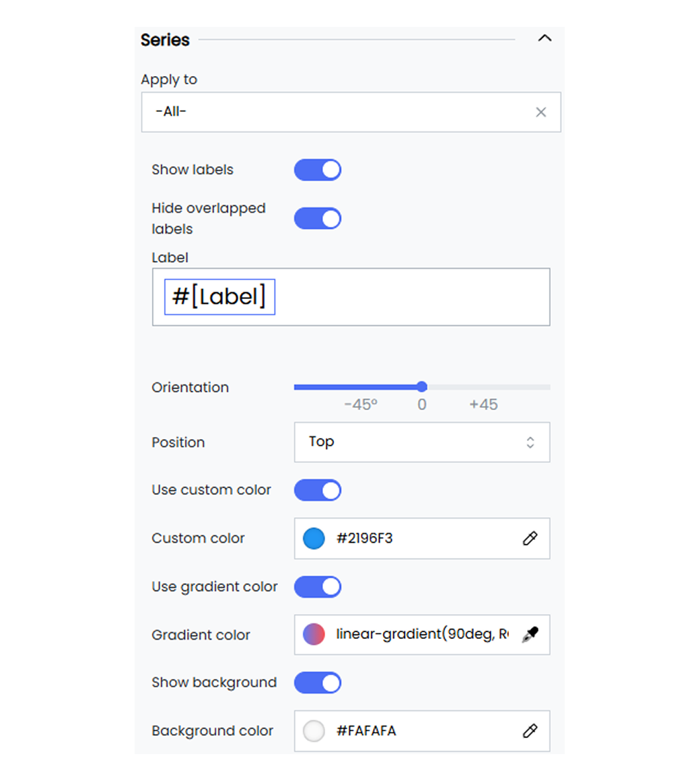The image size is (700, 781).
Task: Click inside the Label text box
Action: (x=351, y=297)
